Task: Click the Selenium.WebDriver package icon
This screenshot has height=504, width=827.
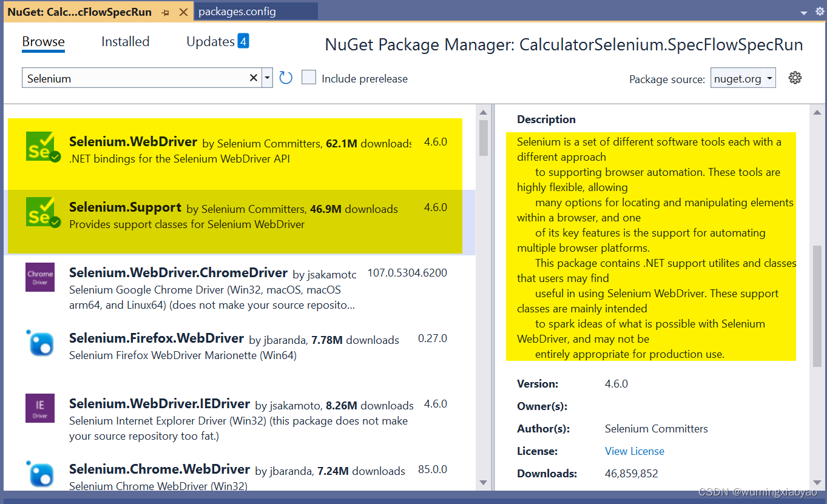Action: pyautogui.click(x=43, y=146)
